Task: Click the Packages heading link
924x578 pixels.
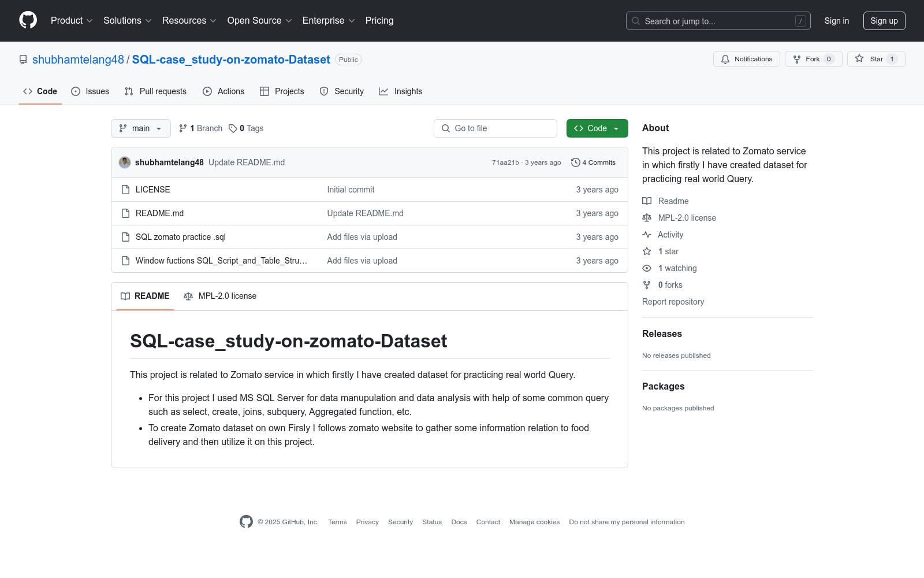Action: click(x=664, y=387)
